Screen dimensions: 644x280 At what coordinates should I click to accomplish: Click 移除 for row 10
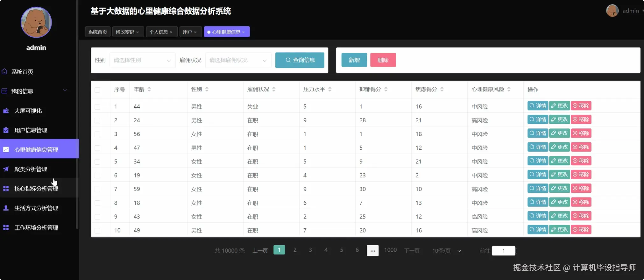click(581, 229)
